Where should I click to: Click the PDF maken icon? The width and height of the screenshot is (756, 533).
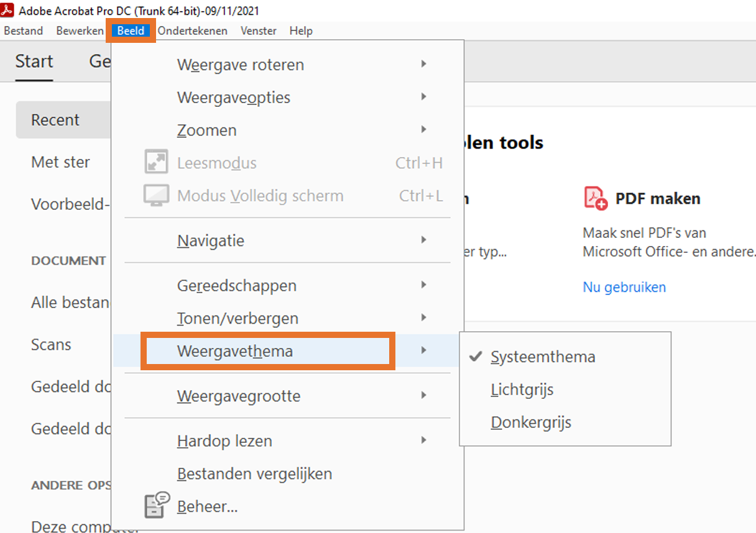(595, 198)
